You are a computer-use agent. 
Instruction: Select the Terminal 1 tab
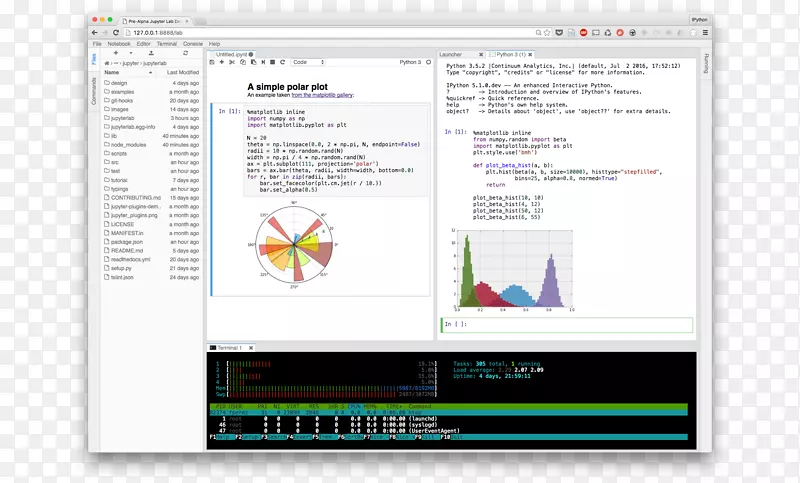click(x=229, y=348)
